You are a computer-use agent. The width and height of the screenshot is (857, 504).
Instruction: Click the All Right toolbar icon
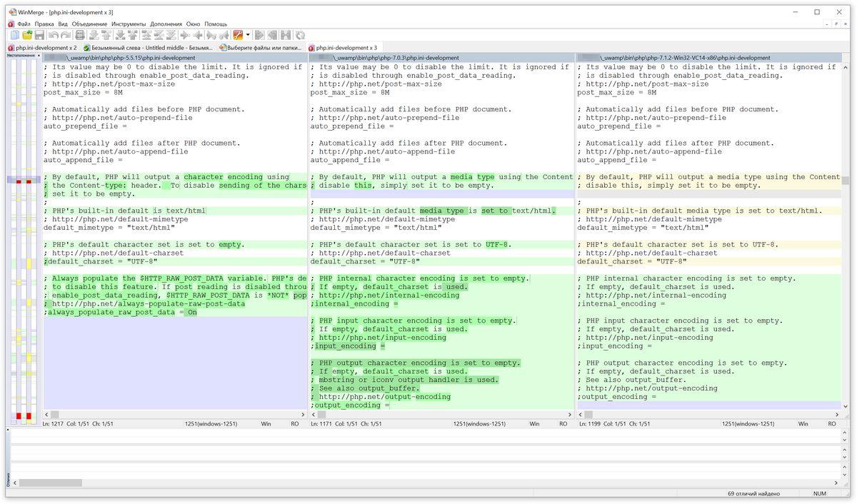[x=259, y=35]
